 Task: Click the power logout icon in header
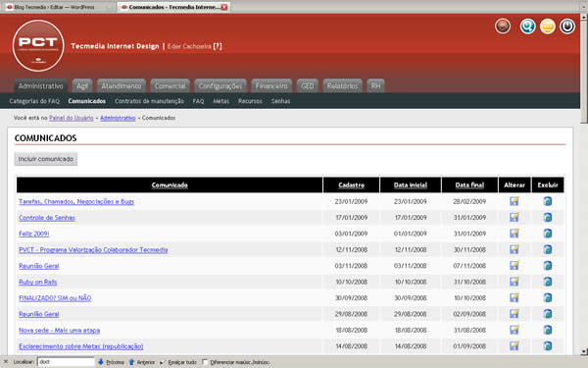(x=567, y=26)
